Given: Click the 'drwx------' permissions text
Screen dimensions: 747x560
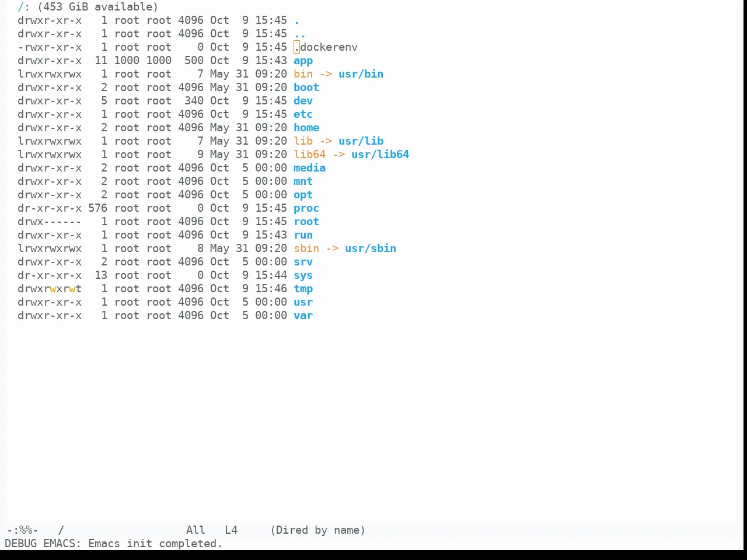Looking at the screenshot, I should 50,222.
